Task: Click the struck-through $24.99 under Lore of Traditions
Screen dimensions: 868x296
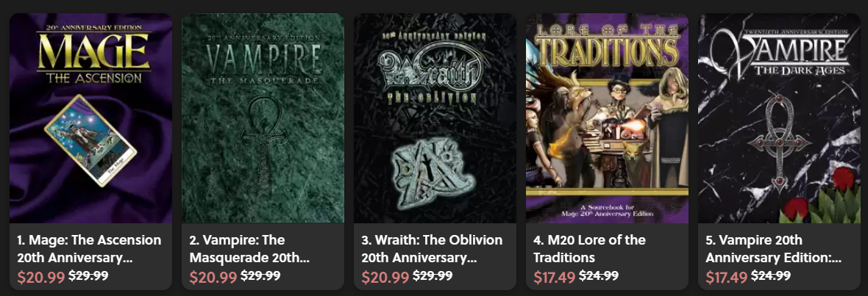Action: (x=599, y=275)
